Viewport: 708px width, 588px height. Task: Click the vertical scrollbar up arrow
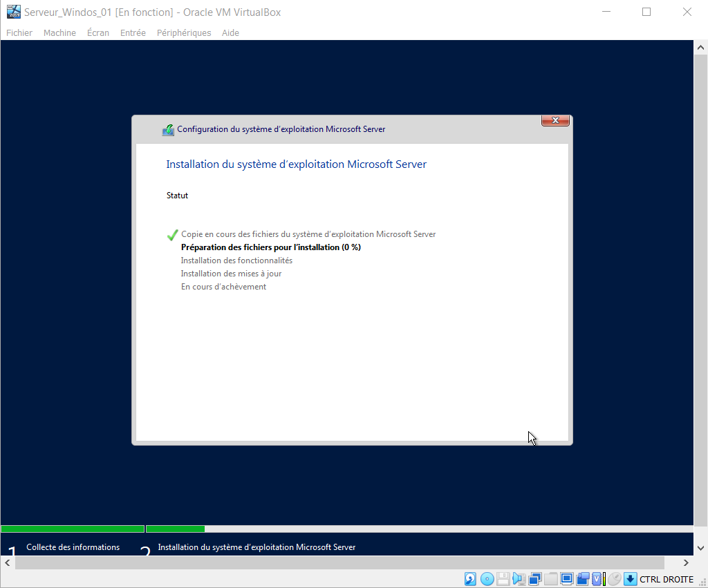(700, 47)
